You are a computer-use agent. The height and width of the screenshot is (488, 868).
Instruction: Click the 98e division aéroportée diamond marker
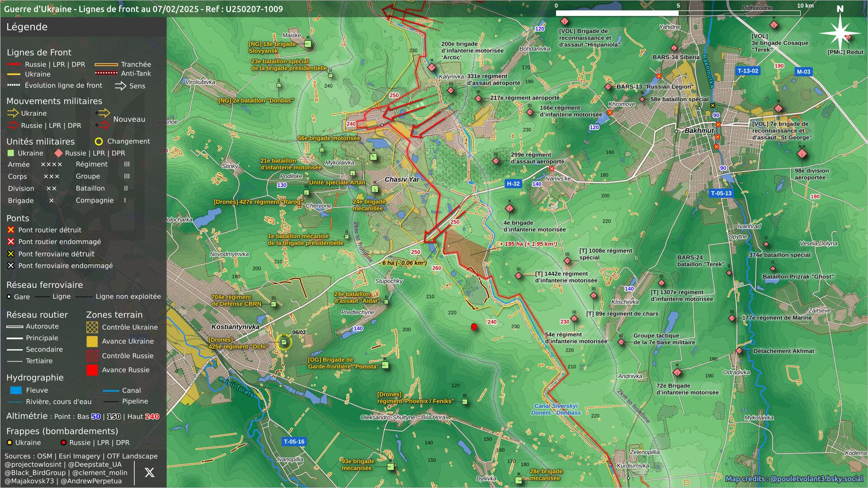pos(802,154)
